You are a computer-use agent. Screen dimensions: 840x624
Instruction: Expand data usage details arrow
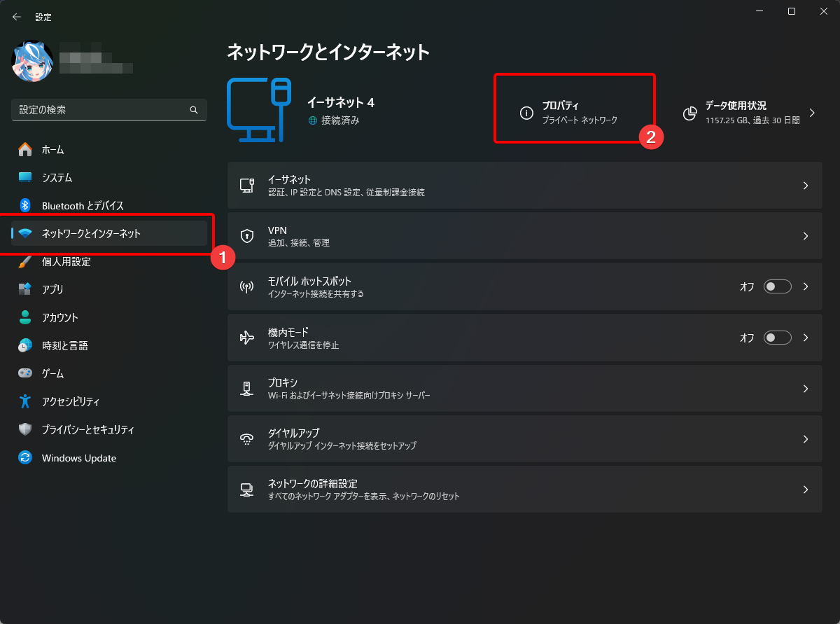pyautogui.click(x=812, y=112)
